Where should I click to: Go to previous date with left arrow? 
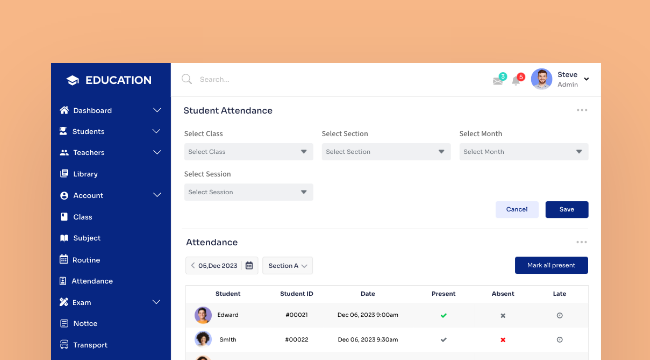coord(193,265)
